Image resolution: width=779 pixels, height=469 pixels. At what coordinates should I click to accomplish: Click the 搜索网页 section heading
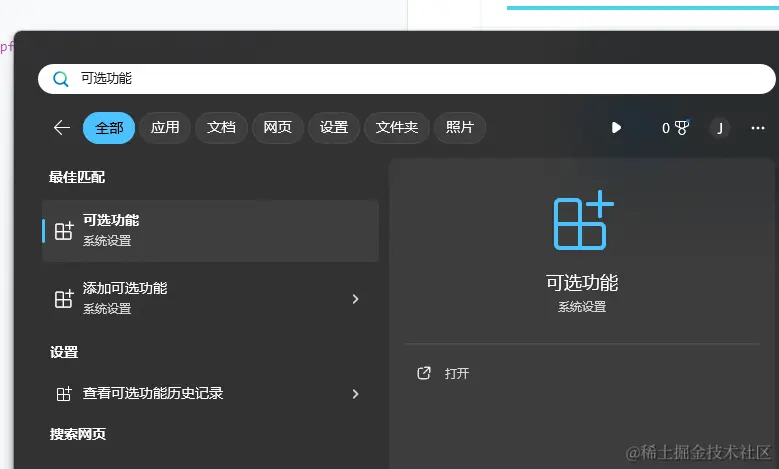[78, 434]
